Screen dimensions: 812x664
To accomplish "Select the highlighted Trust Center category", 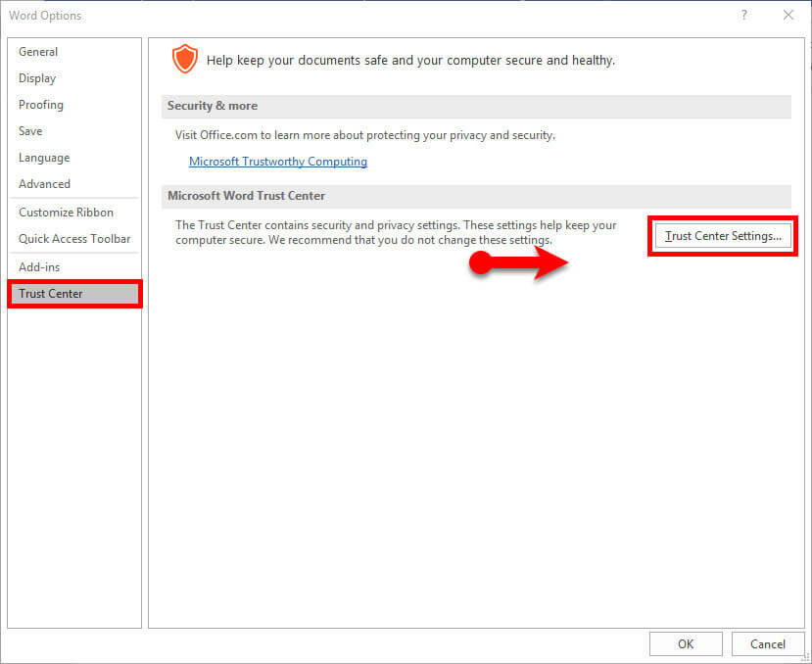I will [51, 293].
